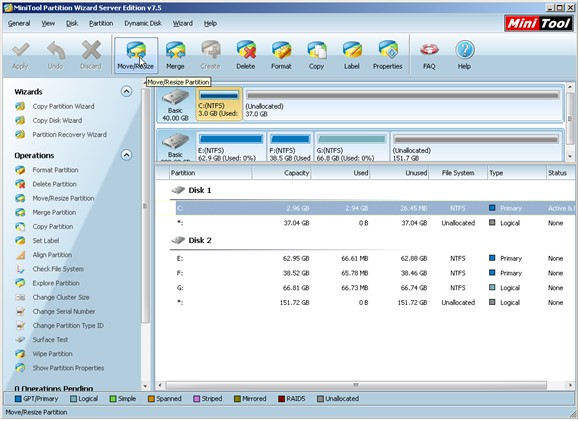Viewport: 580px width, 421px height.
Task: Collapse the Wizards panel section
Action: pos(127,91)
